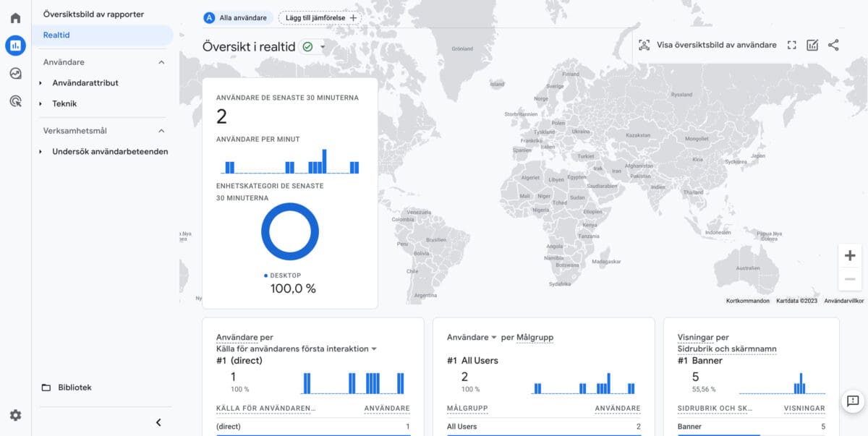The width and height of the screenshot is (868, 436).
Task: Open the Översikt i realtid dropdown arrow
Action: click(x=323, y=46)
